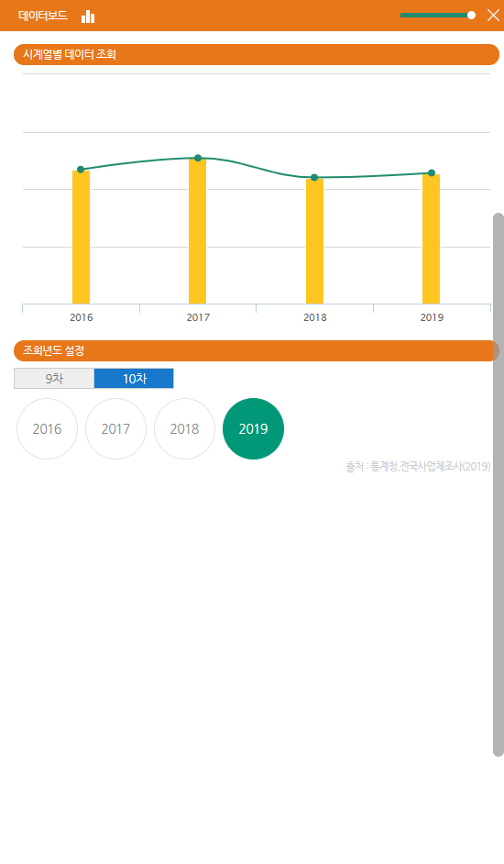Click the 2019 yellow chart bar
This screenshot has height=864, width=504.
coord(432,238)
